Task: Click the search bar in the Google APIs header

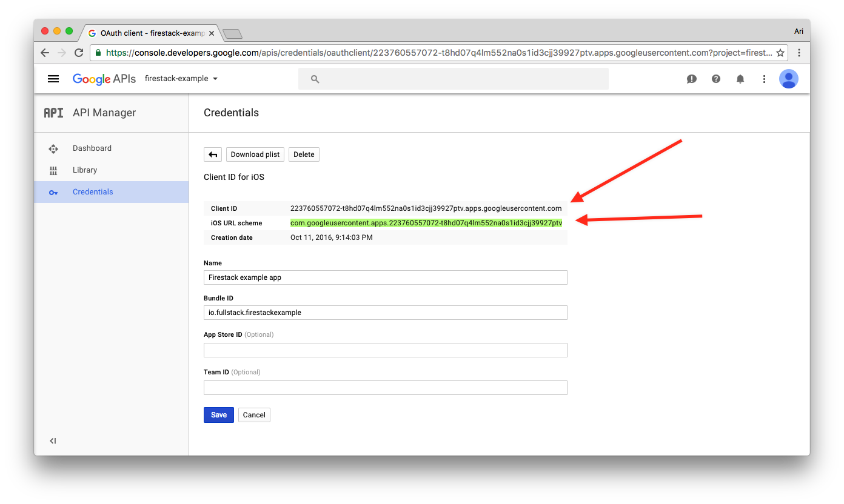Action: click(x=454, y=79)
